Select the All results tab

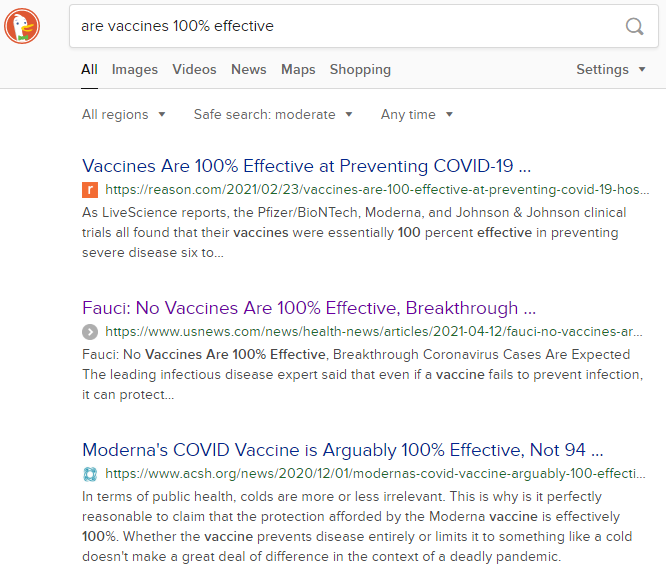click(x=89, y=69)
